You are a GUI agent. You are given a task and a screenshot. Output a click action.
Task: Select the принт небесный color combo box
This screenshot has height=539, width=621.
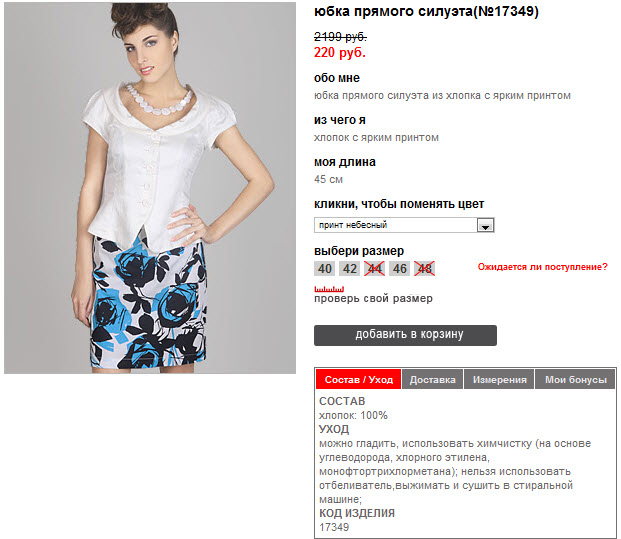404,225
